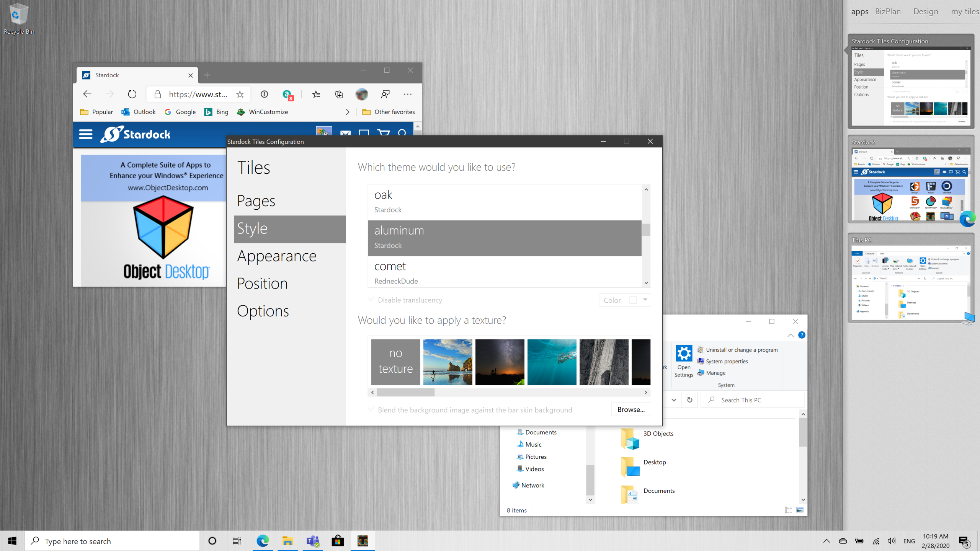Viewport: 980px width, 551px height.
Task: Toggle Blend the background image checkbox
Action: click(x=371, y=409)
